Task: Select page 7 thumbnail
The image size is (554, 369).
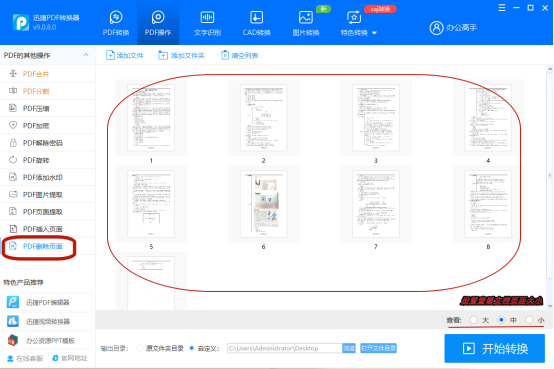Action: point(376,204)
